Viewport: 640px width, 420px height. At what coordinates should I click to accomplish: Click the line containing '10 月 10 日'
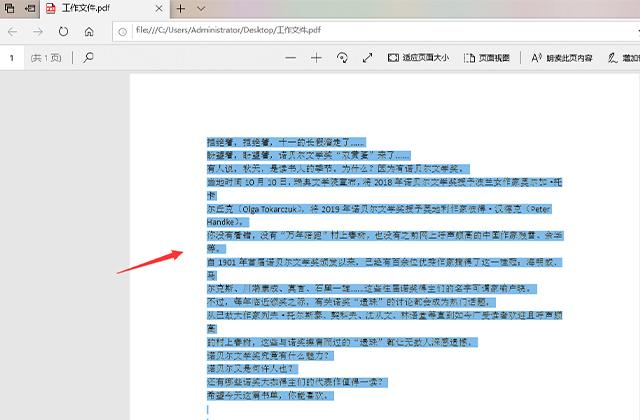[384, 182]
